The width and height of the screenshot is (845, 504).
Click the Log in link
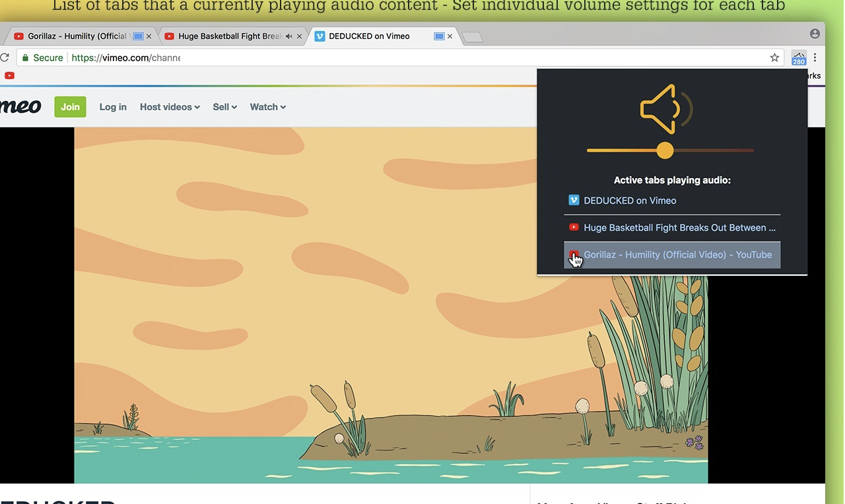(x=113, y=107)
